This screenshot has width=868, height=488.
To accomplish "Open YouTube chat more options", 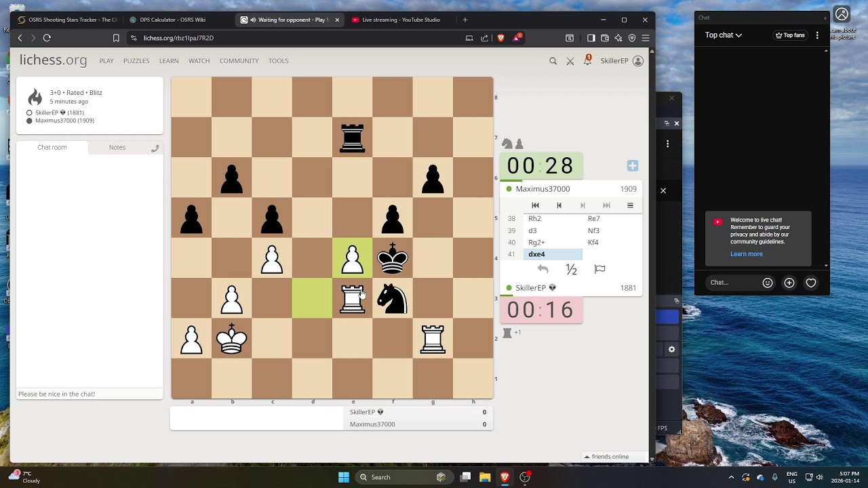I will coord(817,35).
